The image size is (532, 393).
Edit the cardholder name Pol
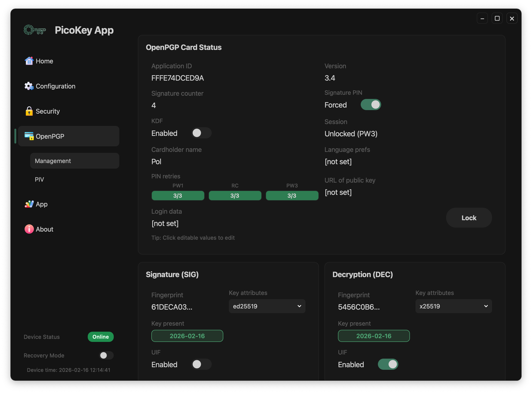[156, 162]
